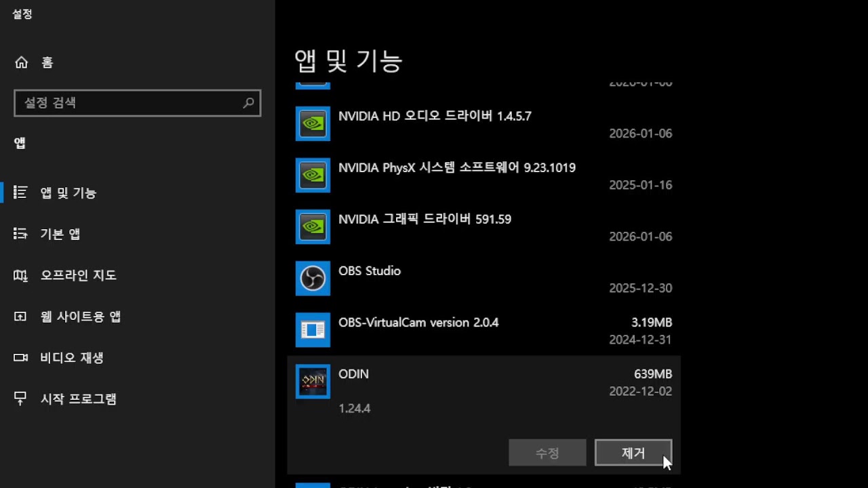The width and height of the screenshot is (868, 488).
Task: Click ODIN version number 1.24.4
Action: [x=354, y=409]
